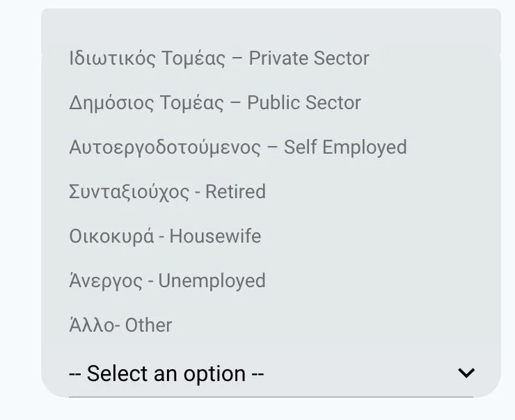The width and height of the screenshot is (515, 420).
Task: Select the 'Συνταξιούχος - Retired' entry
Action: (x=167, y=192)
